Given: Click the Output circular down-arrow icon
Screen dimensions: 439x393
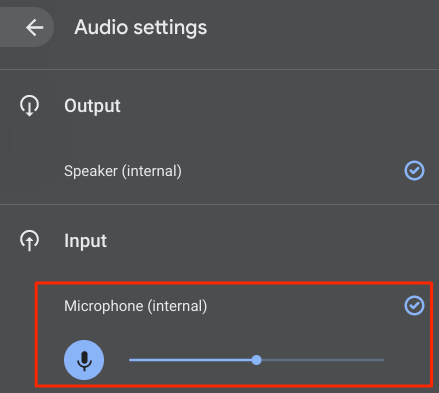Looking at the screenshot, I should pos(29,106).
